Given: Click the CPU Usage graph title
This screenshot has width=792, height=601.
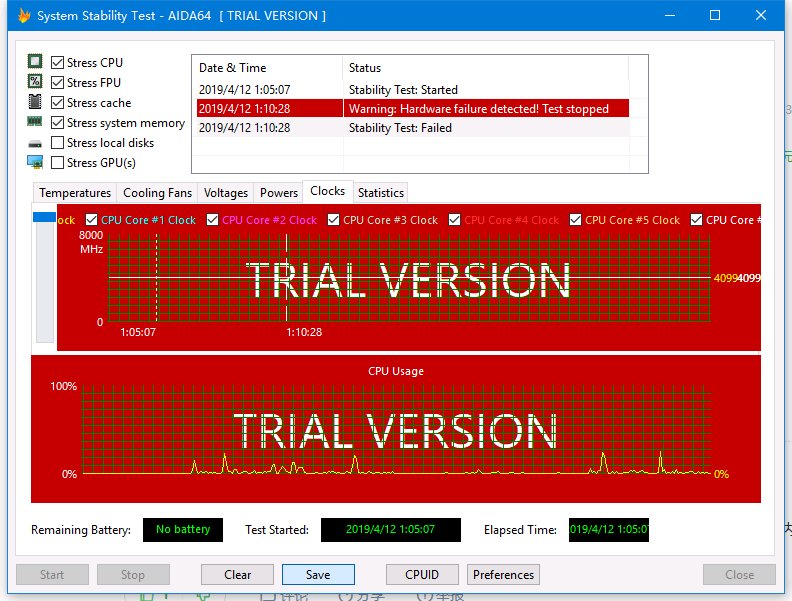Looking at the screenshot, I should (x=396, y=371).
